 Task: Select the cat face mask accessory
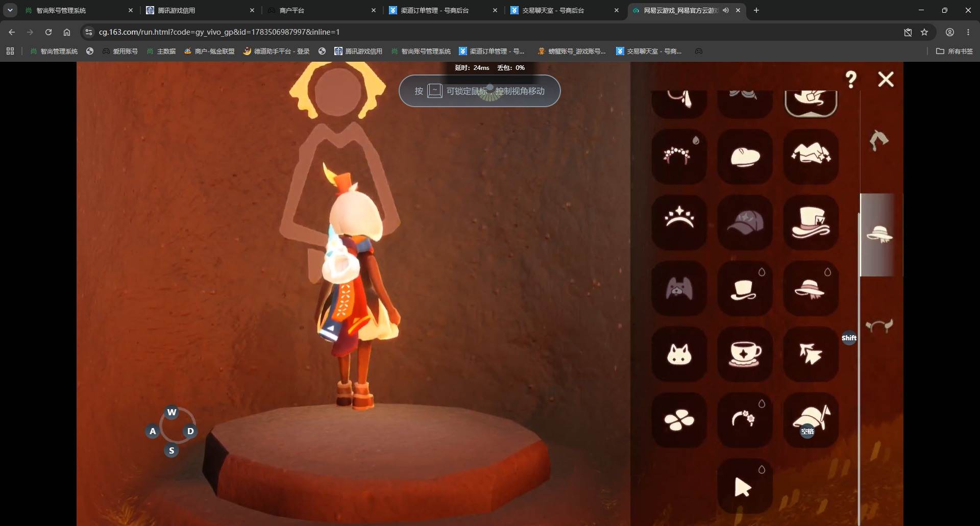coord(679,354)
